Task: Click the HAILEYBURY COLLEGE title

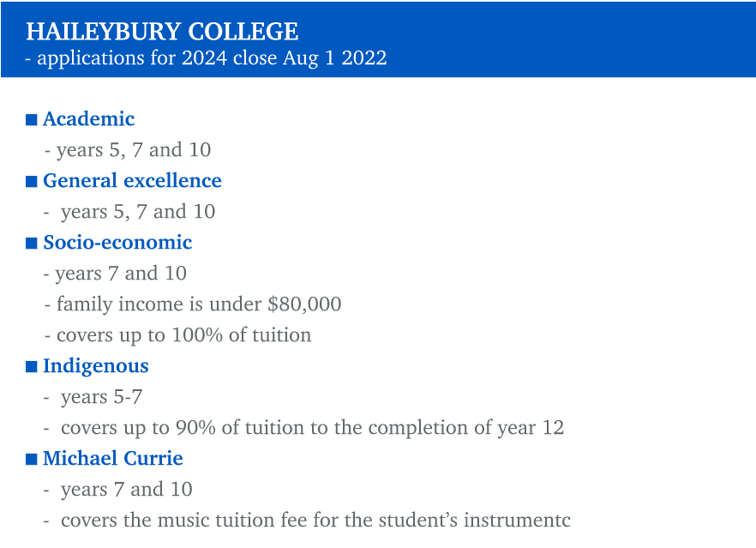Action: [162, 32]
